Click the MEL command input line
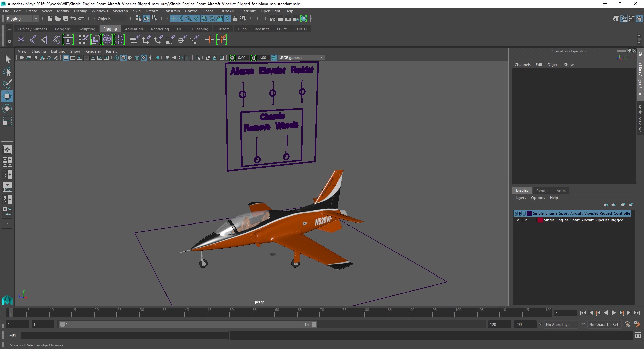 point(125,335)
